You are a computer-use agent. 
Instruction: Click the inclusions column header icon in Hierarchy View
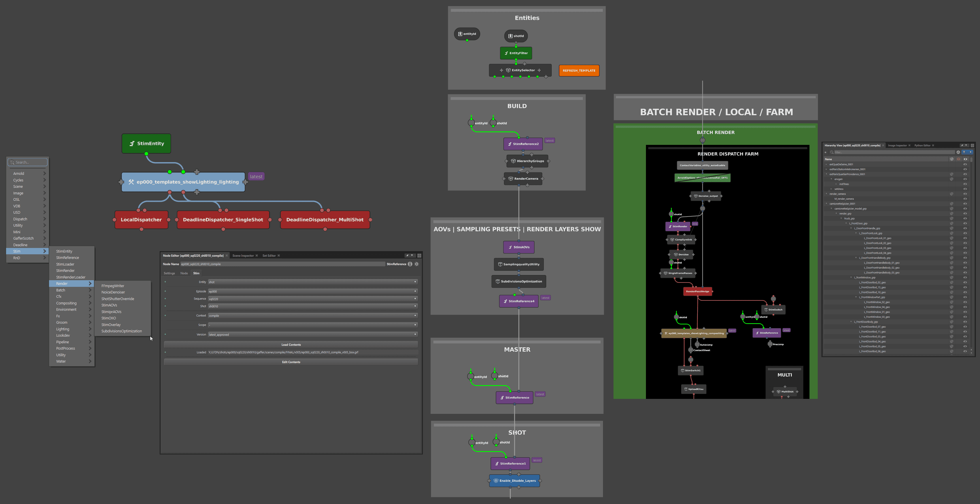(951, 159)
